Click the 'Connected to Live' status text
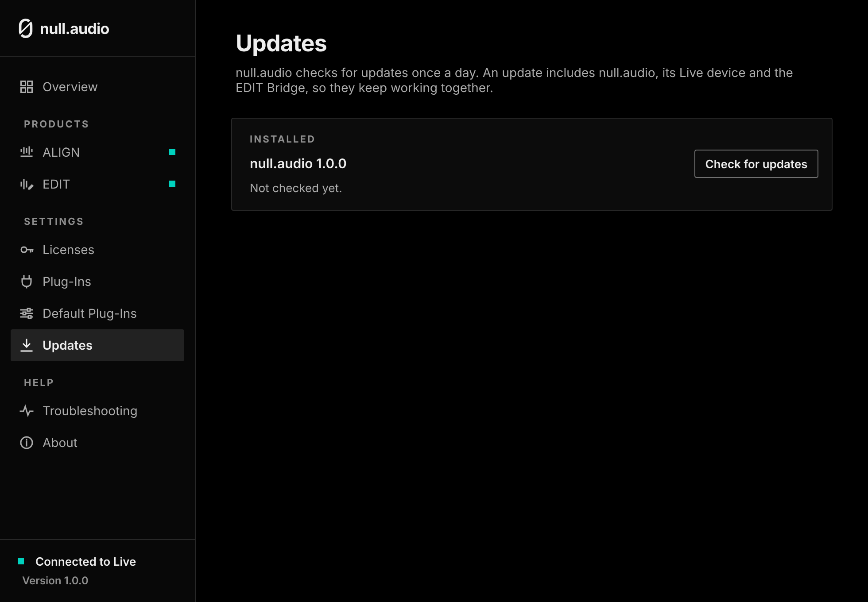This screenshot has width=868, height=602. point(85,561)
